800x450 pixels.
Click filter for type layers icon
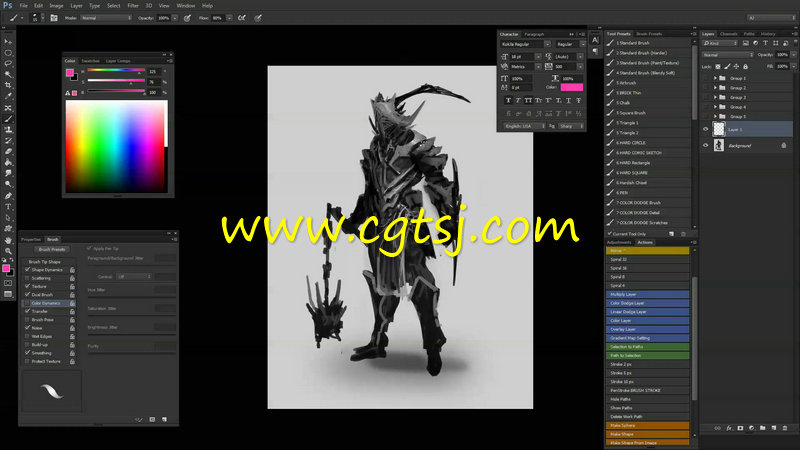tap(765, 43)
